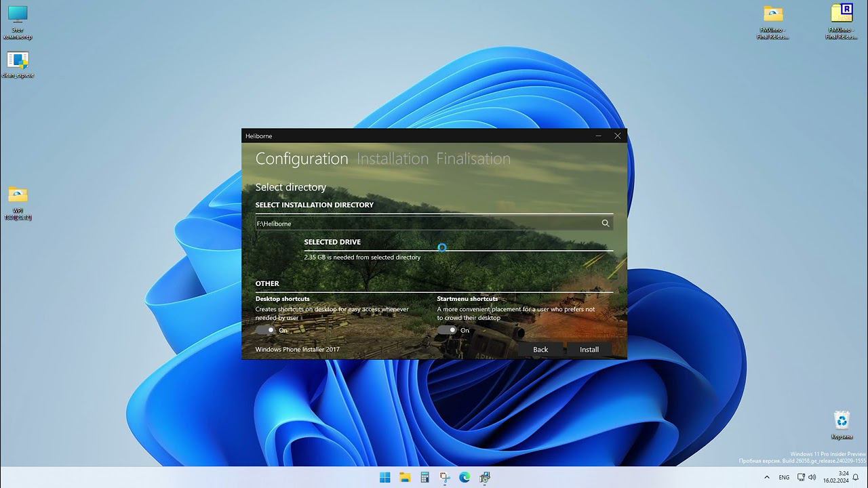Click the Install button
Image resolution: width=868 pixels, height=488 pixels.
[589, 350]
